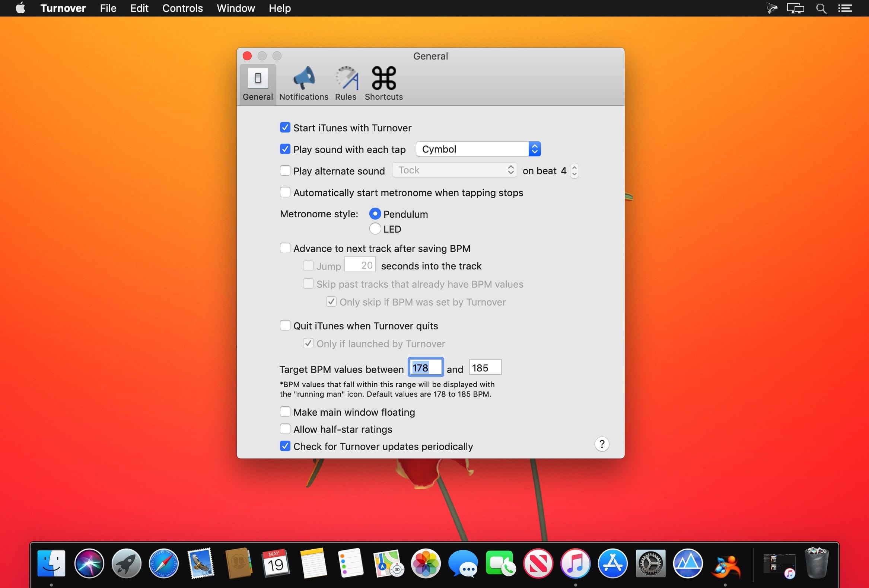Check Advance to next track after saving BPM
This screenshot has width=869, height=588.
285,248
